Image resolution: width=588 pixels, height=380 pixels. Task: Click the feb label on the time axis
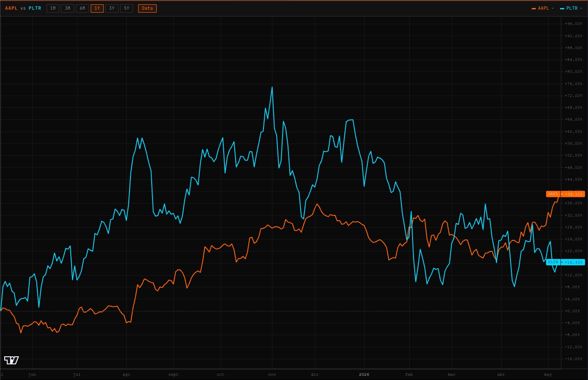(x=409, y=374)
